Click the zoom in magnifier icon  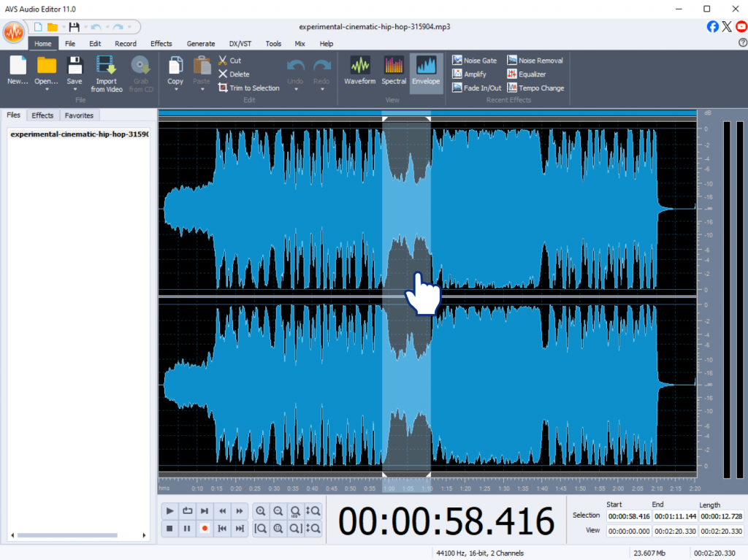click(x=261, y=511)
